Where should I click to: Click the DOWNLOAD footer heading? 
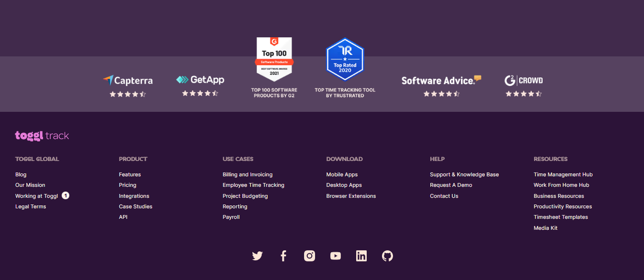345,159
